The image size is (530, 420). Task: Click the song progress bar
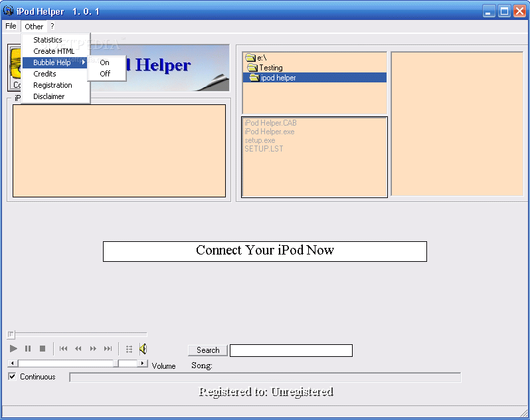(265, 377)
